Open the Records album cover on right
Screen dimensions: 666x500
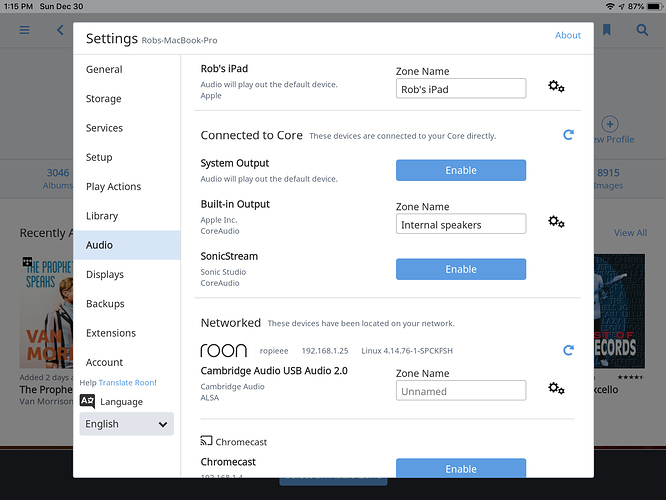pos(619,311)
